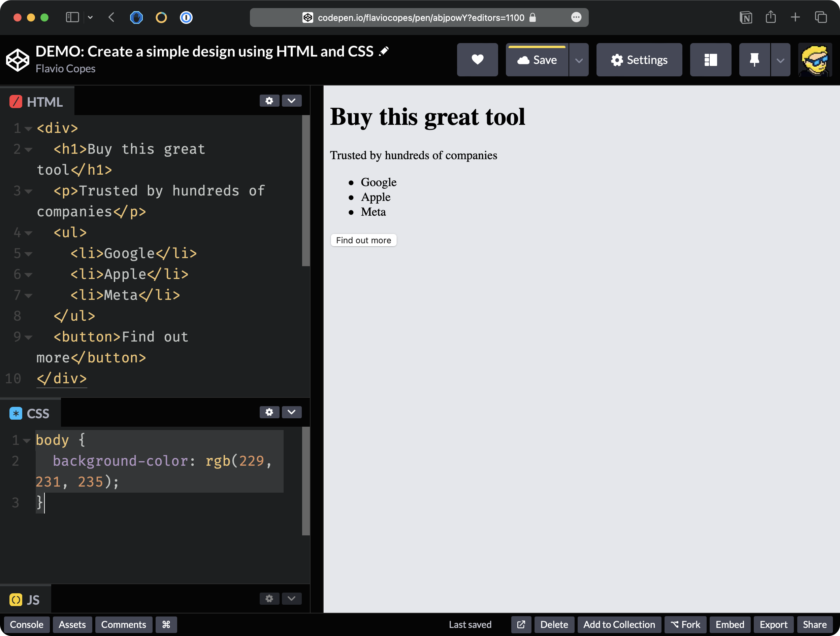Open the dropdown beside the pin button
The image size is (840, 636).
[x=780, y=60]
